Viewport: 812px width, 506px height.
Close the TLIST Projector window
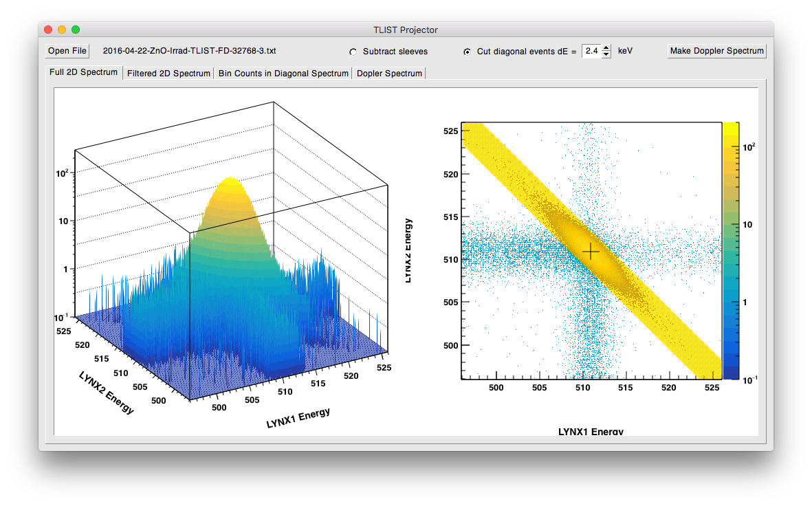point(47,30)
